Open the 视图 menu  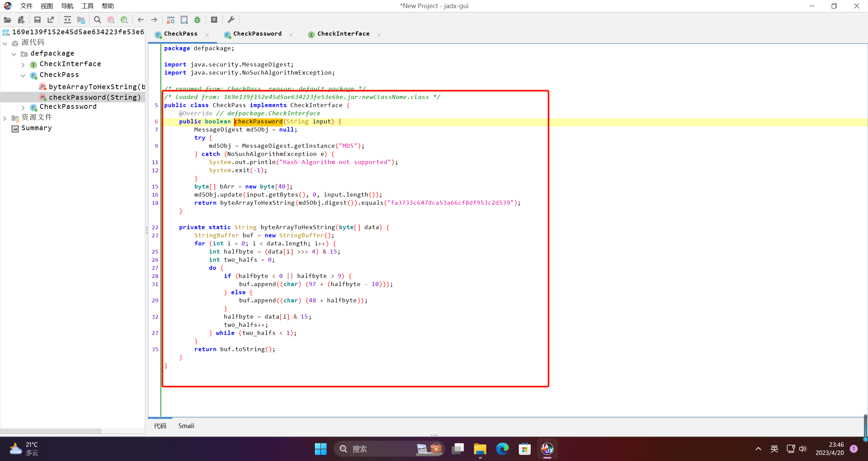point(46,6)
